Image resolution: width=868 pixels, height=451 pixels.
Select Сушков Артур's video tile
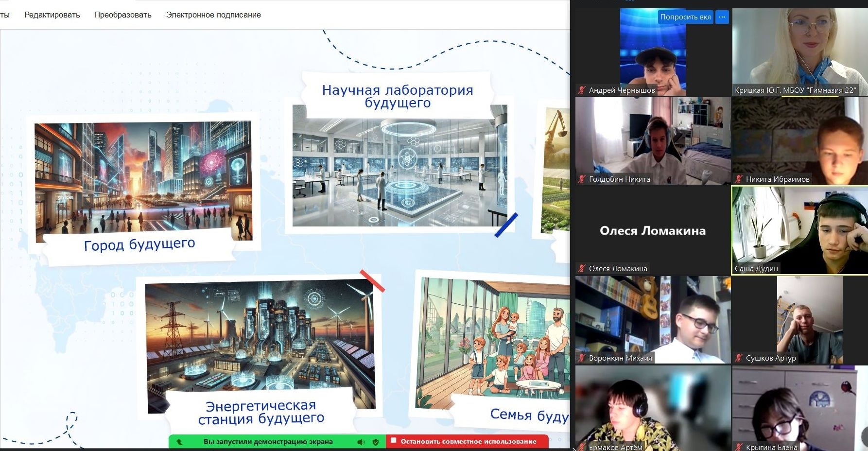coord(800,319)
